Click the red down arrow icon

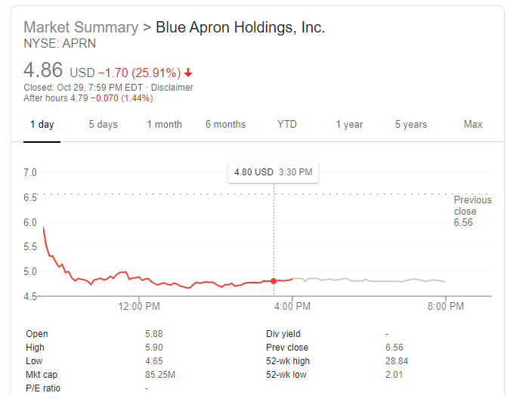point(188,73)
